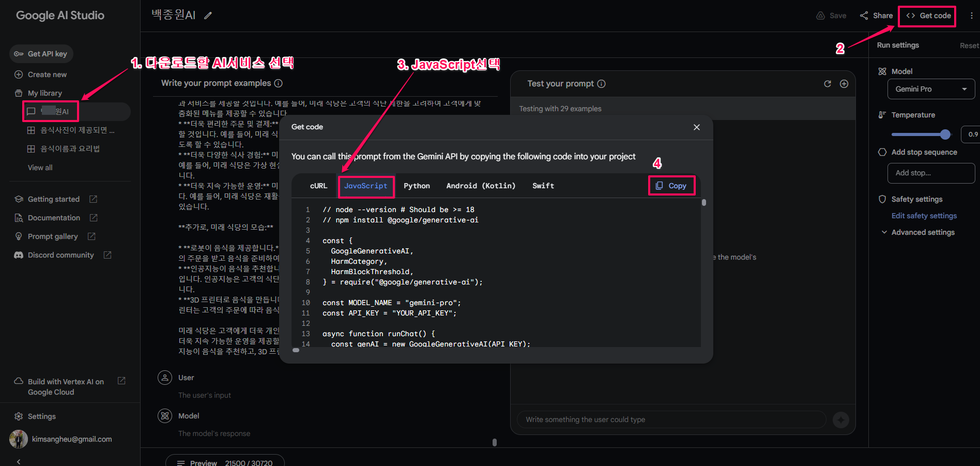Click info icon beside Write your prompt examples
This screenshot has height=466, width=980.
point(278,83)
